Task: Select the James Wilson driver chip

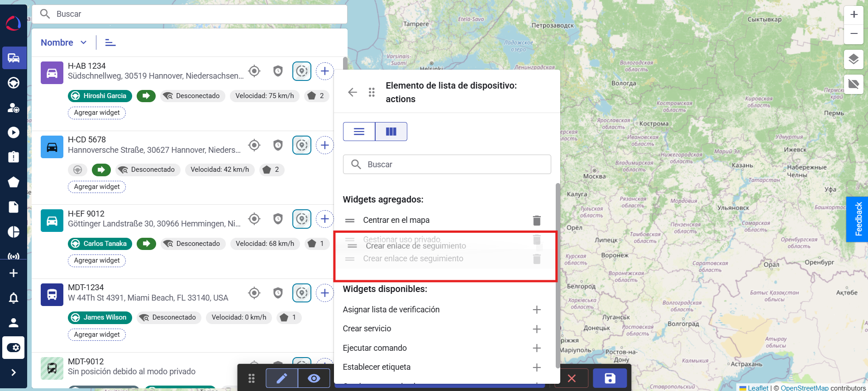Action: click(x=100, y=317)
